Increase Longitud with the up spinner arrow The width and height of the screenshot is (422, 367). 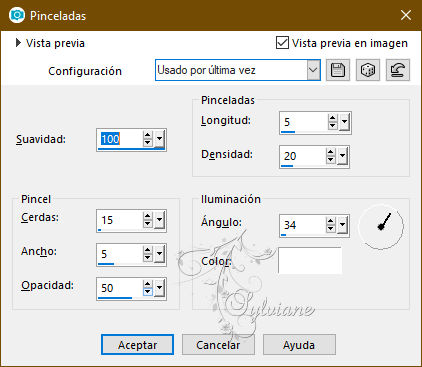tap(332, 118)
